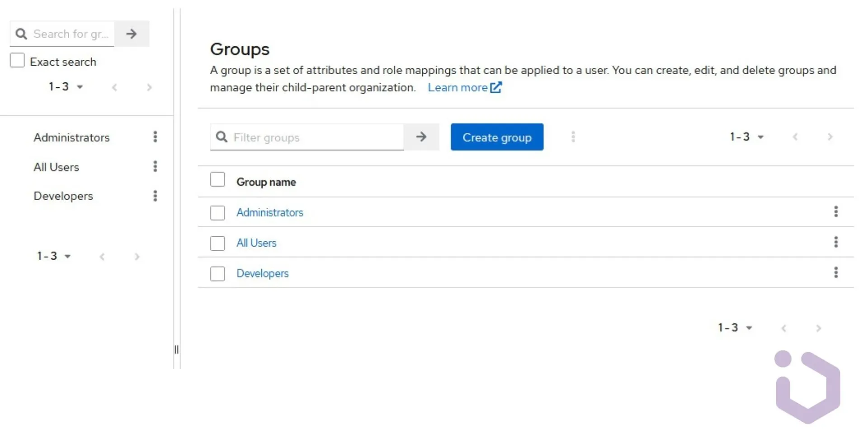Go to next page in bottom sidebar pagination
868x434 pixels.
tap(137, 257)
